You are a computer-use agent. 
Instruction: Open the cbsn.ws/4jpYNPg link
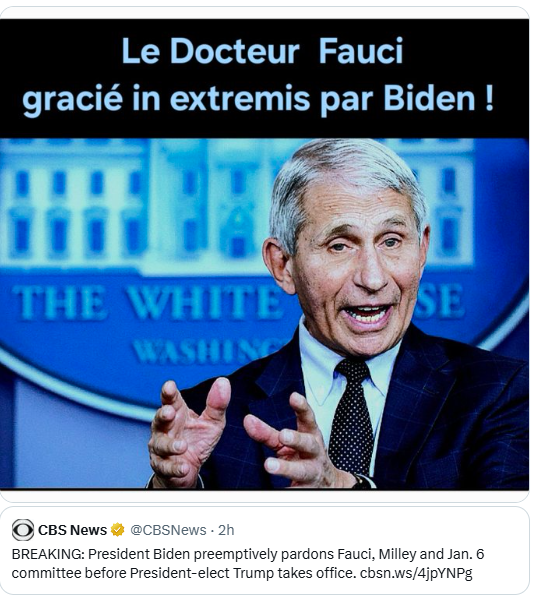(416, 573)
